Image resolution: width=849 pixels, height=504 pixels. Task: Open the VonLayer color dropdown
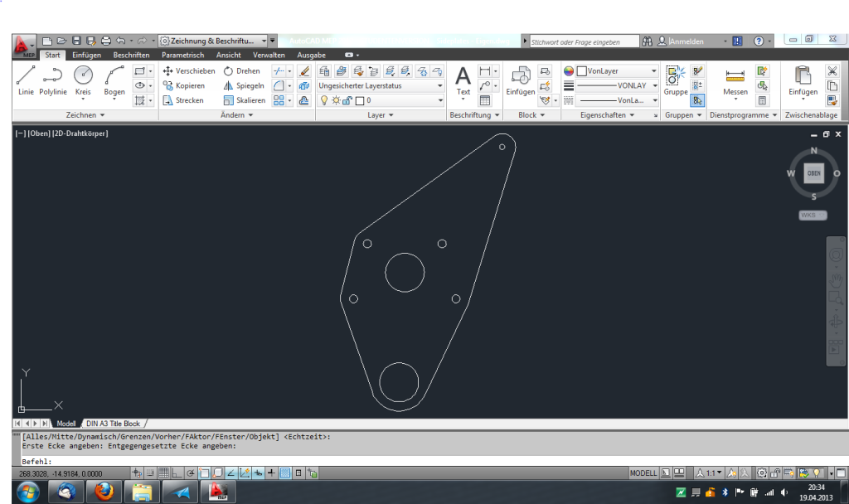[x=617, y=71]
